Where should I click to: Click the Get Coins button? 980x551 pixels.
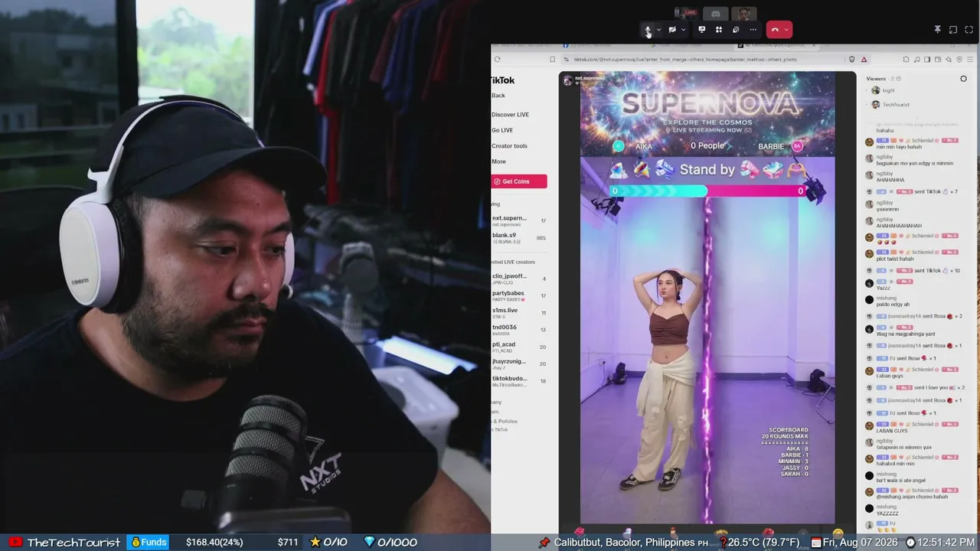[x=519, y=181]
